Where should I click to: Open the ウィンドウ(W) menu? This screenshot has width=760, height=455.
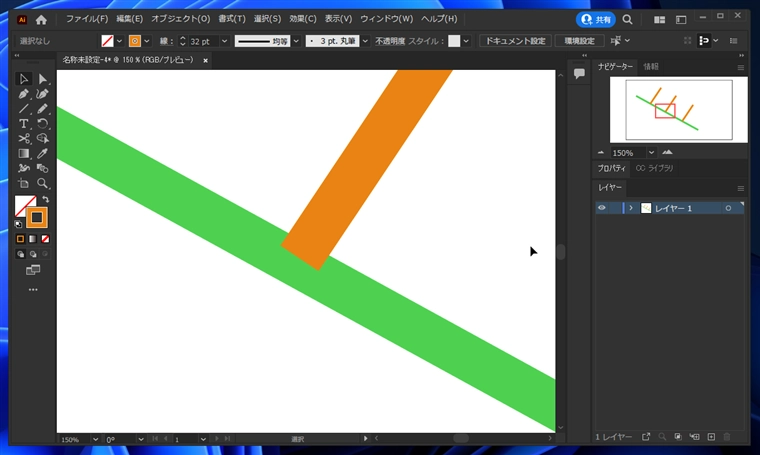pyautogui.click(x=386, y=19)
